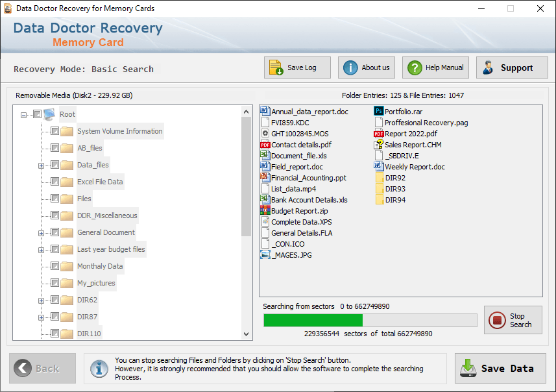Click the help-file icon of Sales Report.CHM
The height and width of the screenshot is (392, 556).
[379, 144]
